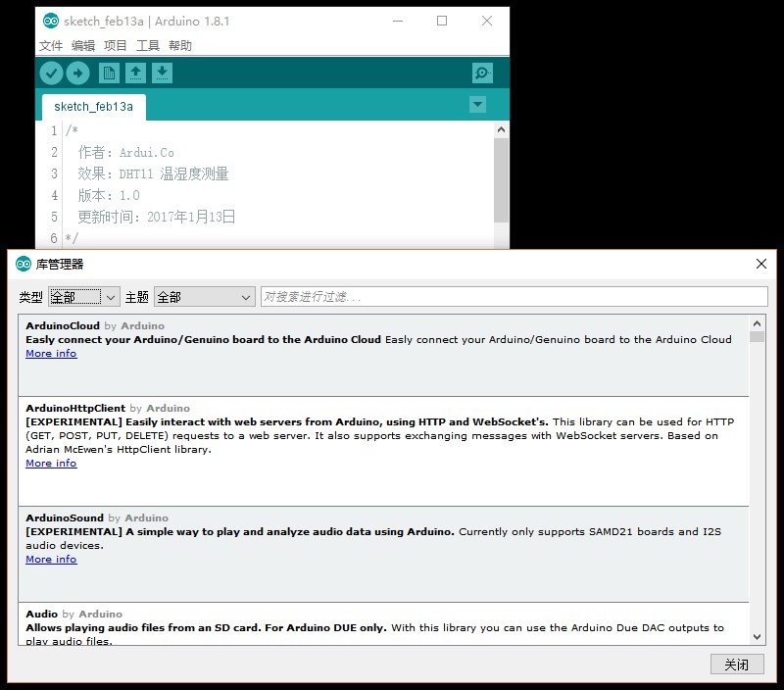Click the library search filter field

click(514, 297)
